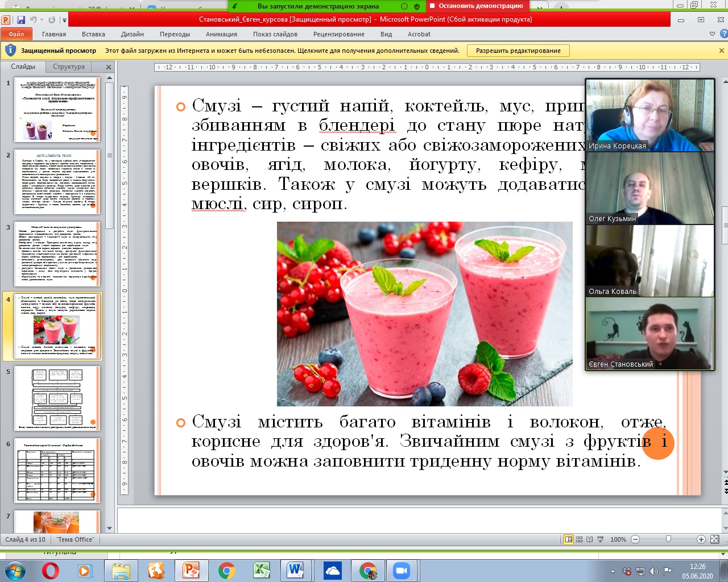
Task: Close the slides thumbnail pane
Action: [109, 67]
